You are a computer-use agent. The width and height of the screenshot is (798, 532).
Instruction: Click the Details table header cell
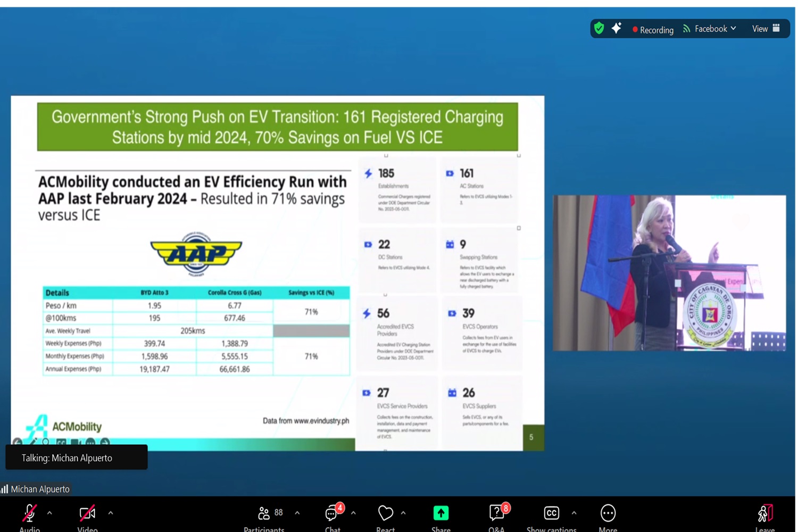78,293
